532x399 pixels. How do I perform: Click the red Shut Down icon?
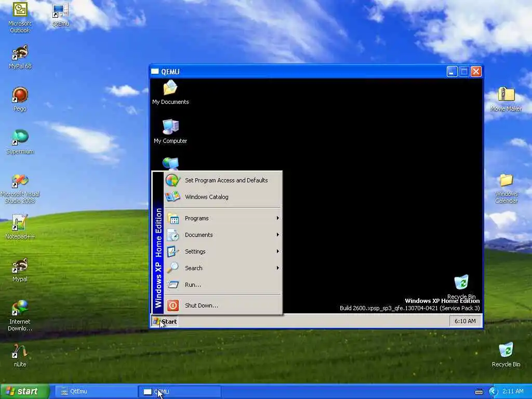172,305
